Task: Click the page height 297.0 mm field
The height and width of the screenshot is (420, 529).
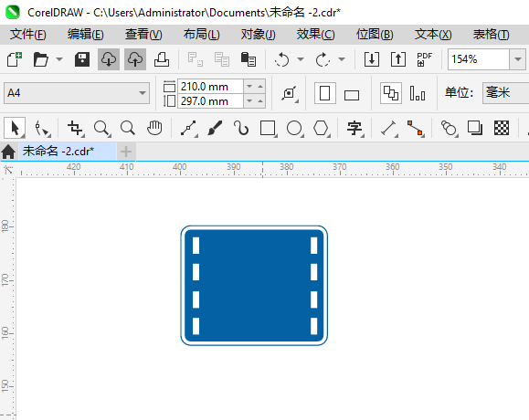Action: (210, 101)
